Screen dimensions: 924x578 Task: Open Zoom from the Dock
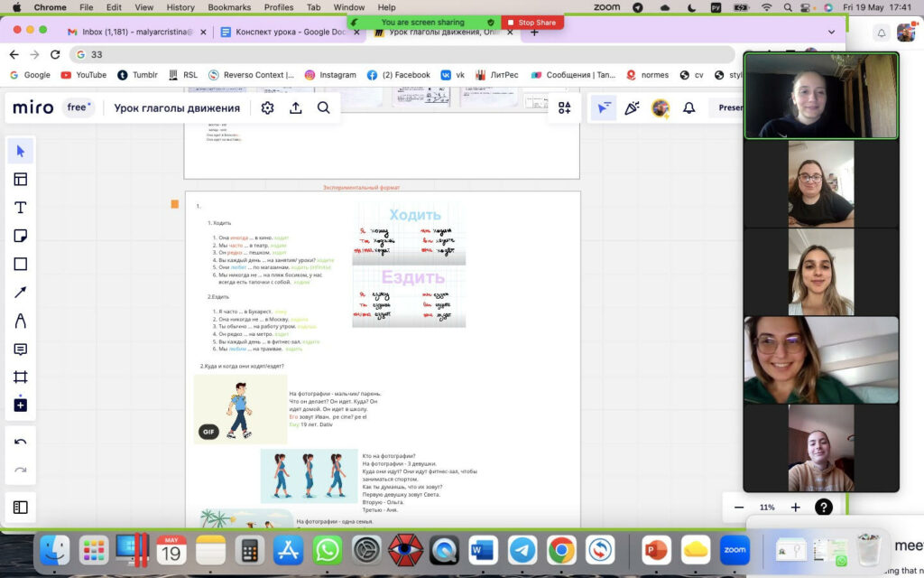[x=735, y=550]
